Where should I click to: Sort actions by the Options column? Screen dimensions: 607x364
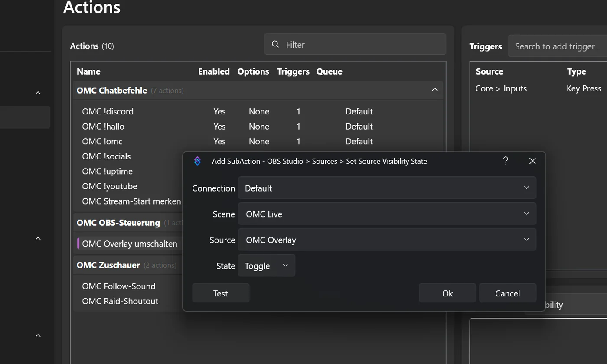pyautogui.click(x=253, y=71)
